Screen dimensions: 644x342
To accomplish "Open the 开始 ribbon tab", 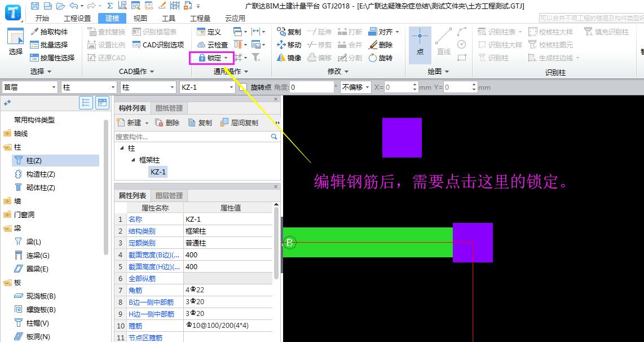I will 42,18.
